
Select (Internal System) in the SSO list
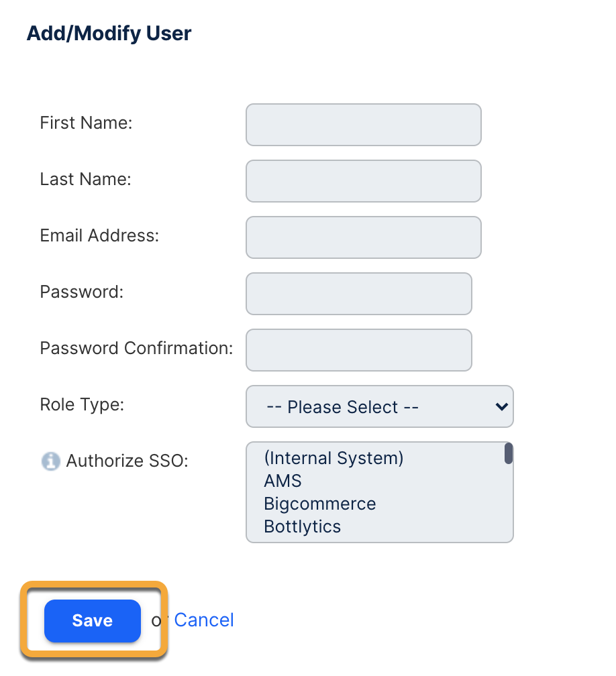coord(333,458)
